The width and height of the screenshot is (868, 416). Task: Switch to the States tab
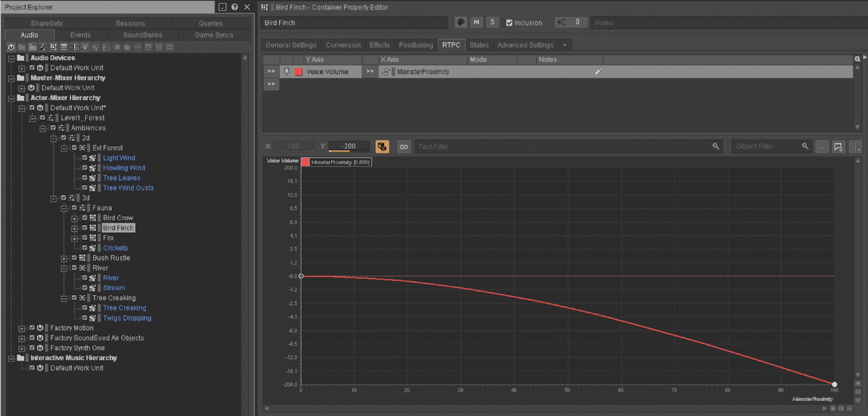point(479,45)
